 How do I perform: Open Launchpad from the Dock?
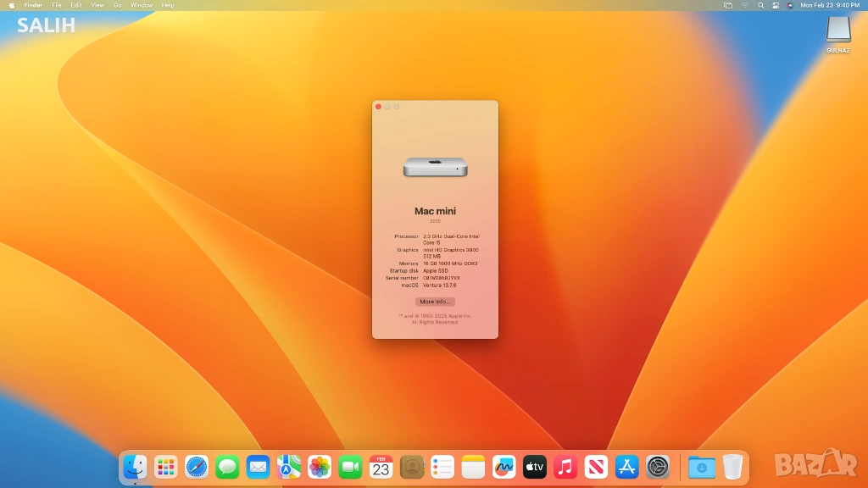click(166, 467)
